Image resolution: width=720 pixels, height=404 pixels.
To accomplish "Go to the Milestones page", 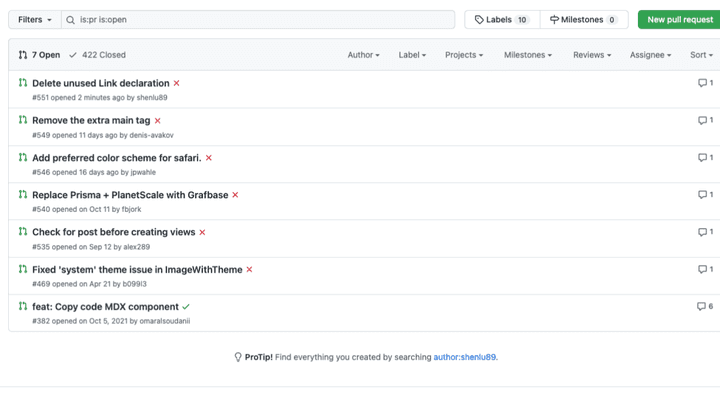I will point(583,20).
